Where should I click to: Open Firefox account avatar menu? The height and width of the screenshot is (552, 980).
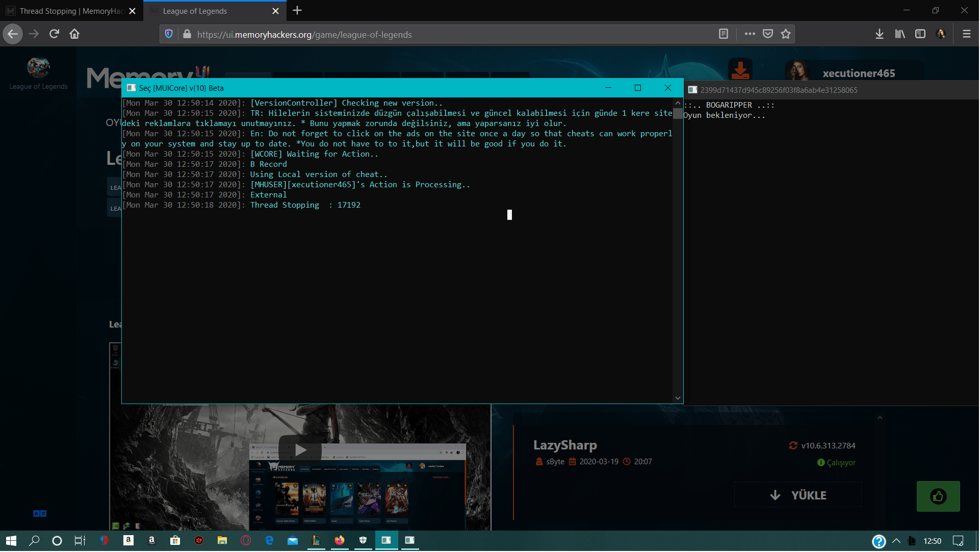[941, 34]
